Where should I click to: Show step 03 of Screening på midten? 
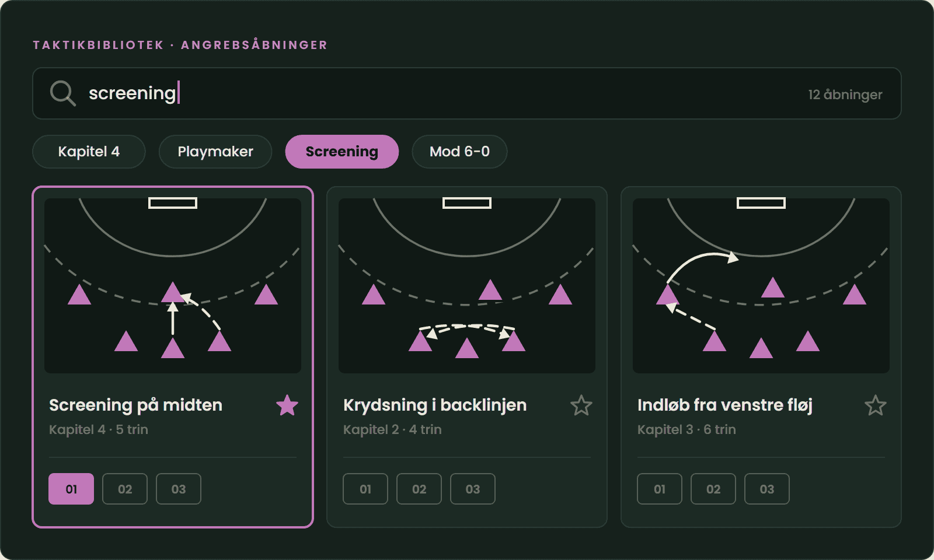coord(179,489)
